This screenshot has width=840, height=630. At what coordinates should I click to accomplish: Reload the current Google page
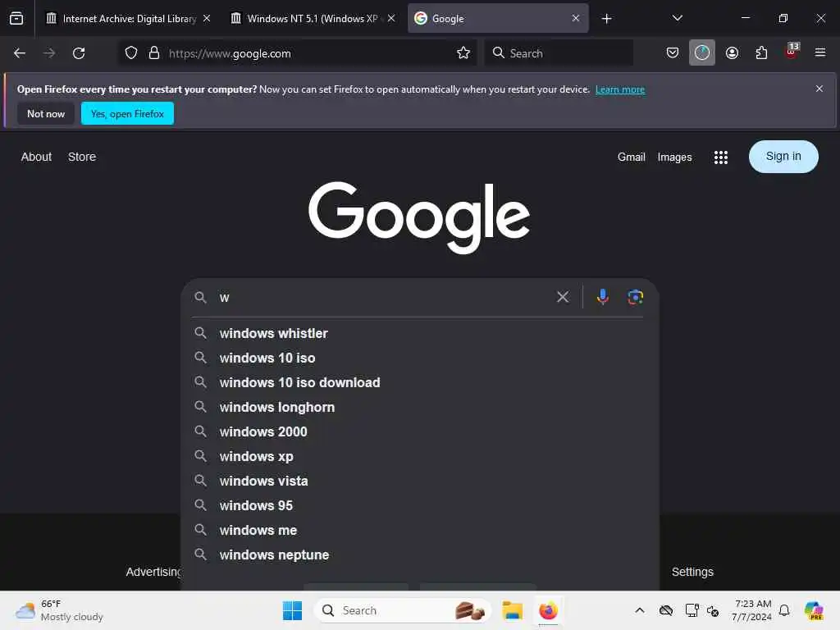click(79, 53)
